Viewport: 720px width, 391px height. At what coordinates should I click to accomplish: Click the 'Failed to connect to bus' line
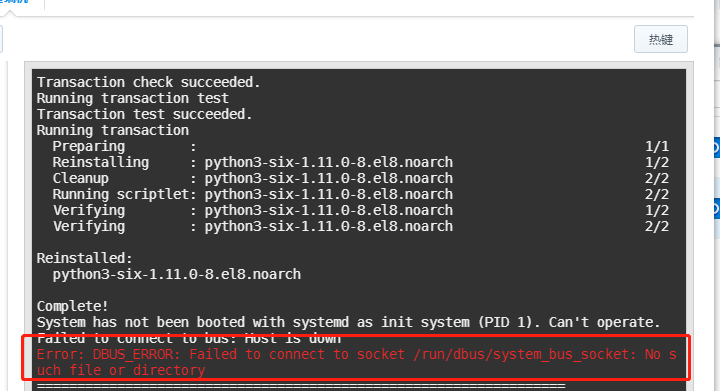(x=189, y=339)
